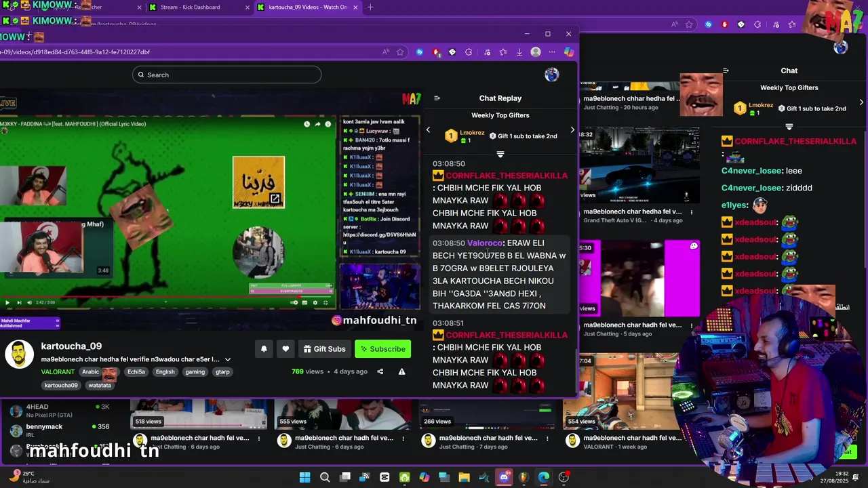
Task: Select the VALORANT category link
Action: [x=58, y=371]
